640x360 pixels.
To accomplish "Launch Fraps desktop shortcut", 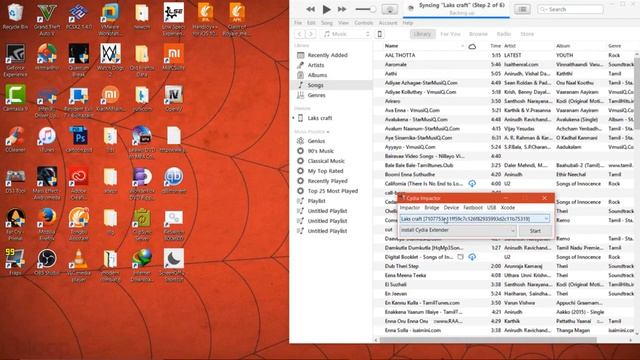I will point(15,262).
